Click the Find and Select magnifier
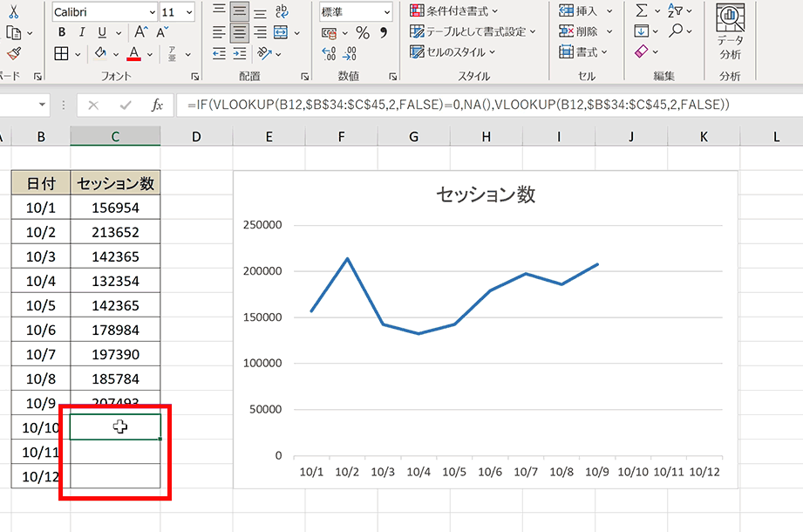 (x=676, y=31)
